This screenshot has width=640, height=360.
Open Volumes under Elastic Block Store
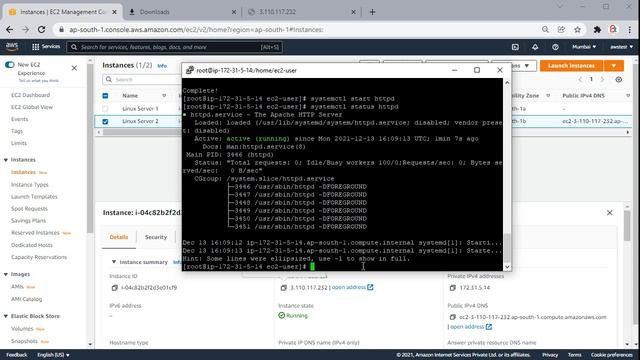point(22,329)
